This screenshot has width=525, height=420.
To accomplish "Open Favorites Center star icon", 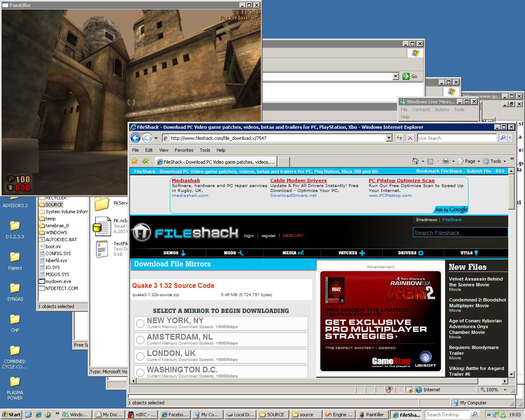I will pyautogui.click(x=135, y=161).
